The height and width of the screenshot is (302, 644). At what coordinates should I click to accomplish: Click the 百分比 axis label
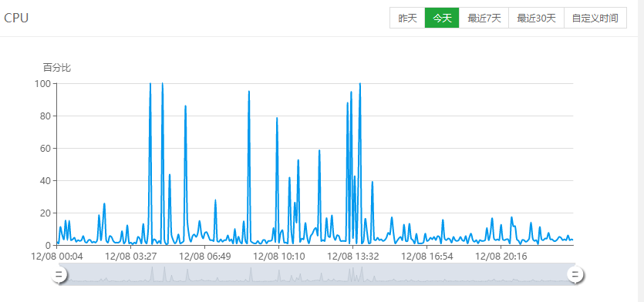pyautogui.click(x=57, y=68)
